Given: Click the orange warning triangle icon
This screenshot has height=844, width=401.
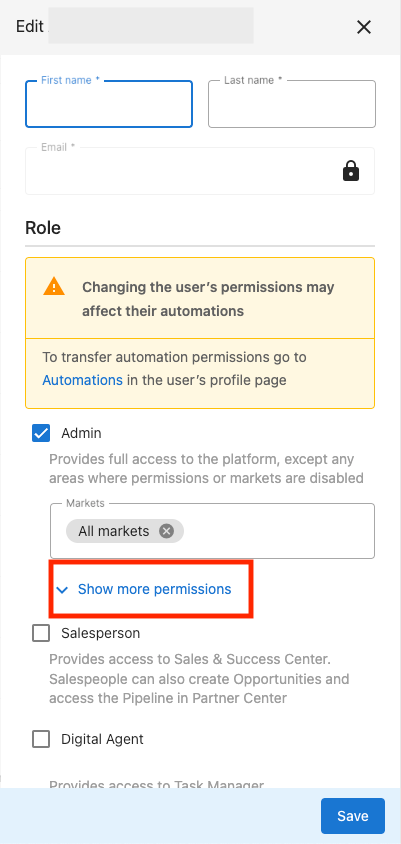Looking at the screenshot, I should point(54,287).
